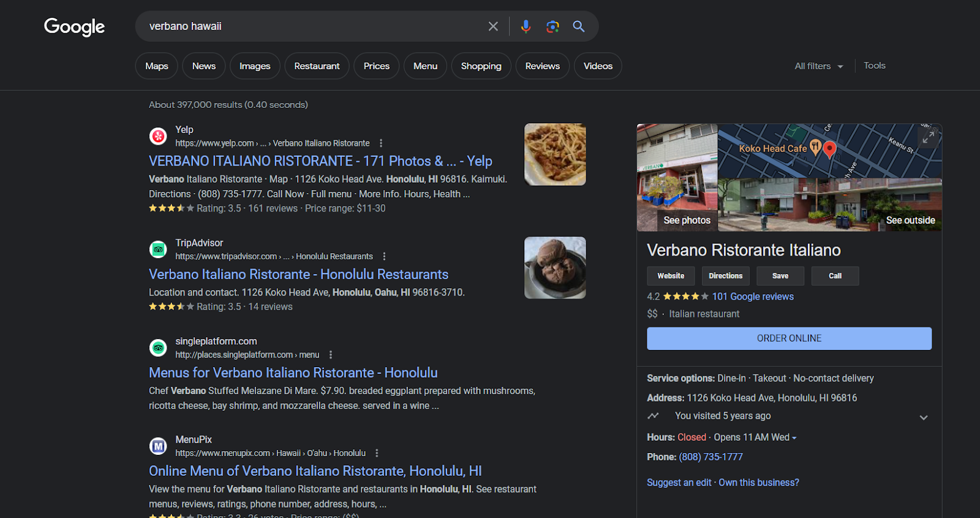Click 'Verbano Ristorante Italiano' panel heading
This screenshot has height=518, width=980.
pyautogui.click(x=744, y=250)
